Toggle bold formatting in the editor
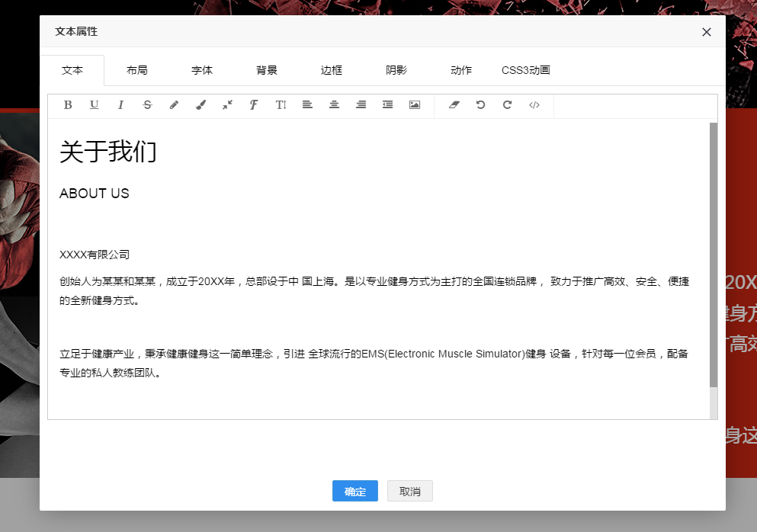The image size is (757, 532). point(68,105)
